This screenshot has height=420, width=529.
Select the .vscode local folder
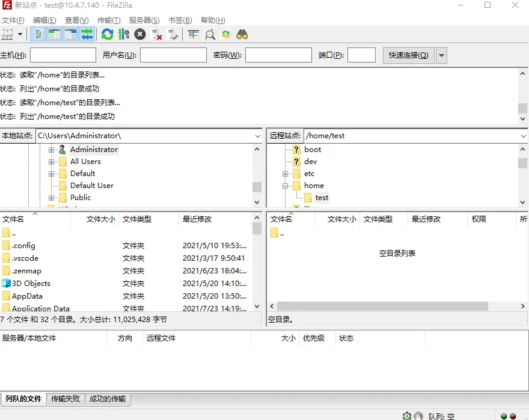point(25,258)
